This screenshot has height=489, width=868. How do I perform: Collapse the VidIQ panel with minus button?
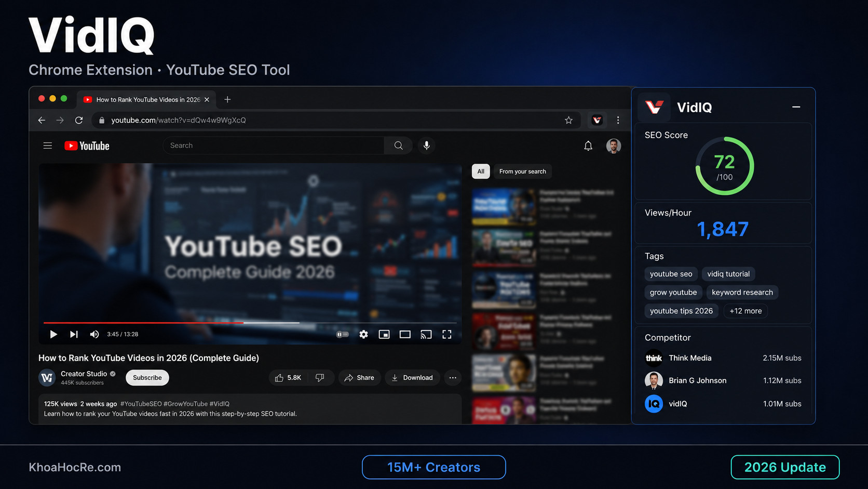tap(796, 107)
